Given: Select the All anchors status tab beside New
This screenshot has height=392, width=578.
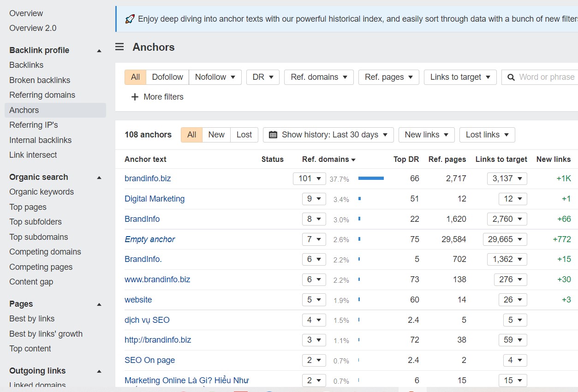Looking at the screenshot, I should coord(191,135).
